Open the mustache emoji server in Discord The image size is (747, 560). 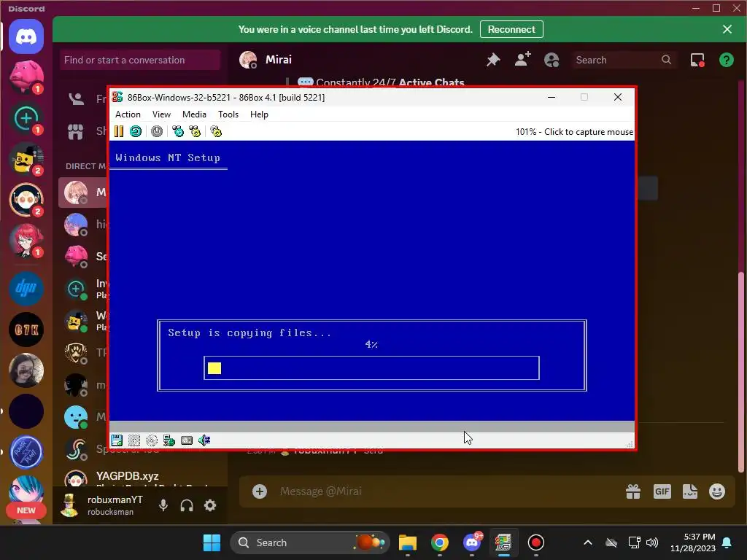pos(26,158)
